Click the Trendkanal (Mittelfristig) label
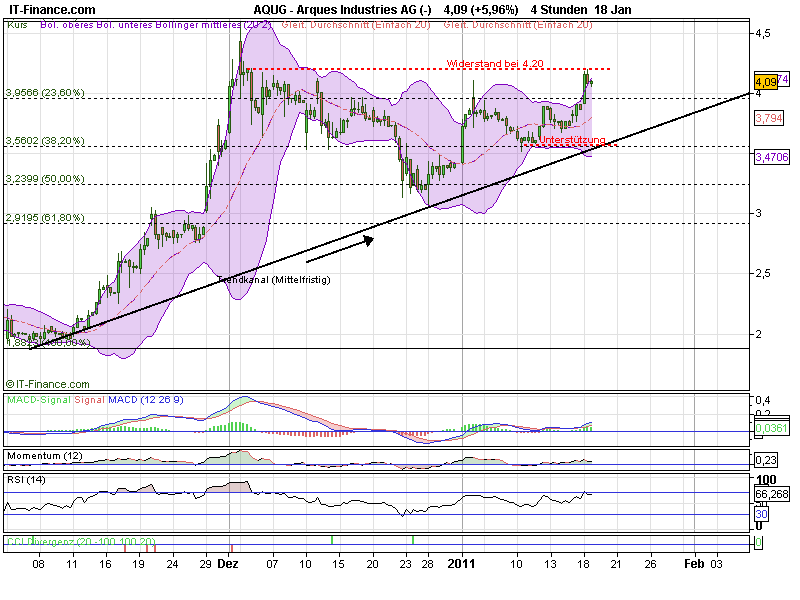800x600 pixels. tap(274, 280)
